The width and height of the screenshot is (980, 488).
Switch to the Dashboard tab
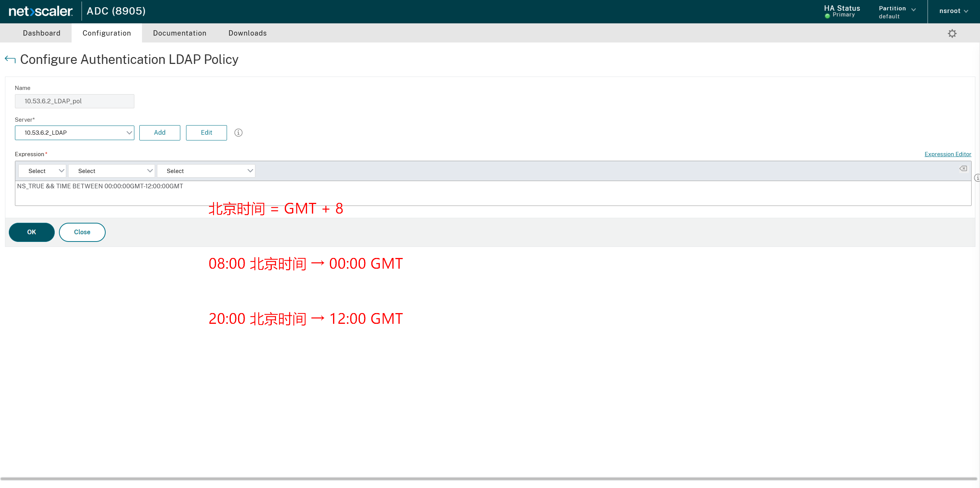click(41, 33)
